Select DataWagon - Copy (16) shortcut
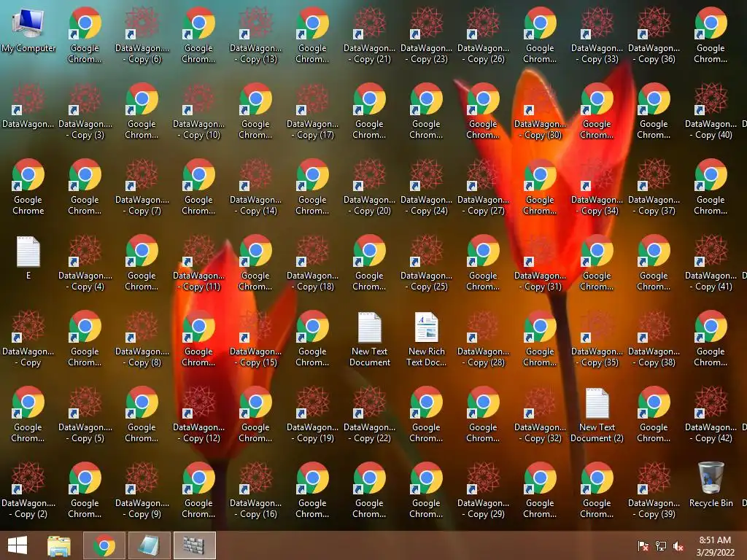Screen dimensions: 747x560 tap(256, 490)
